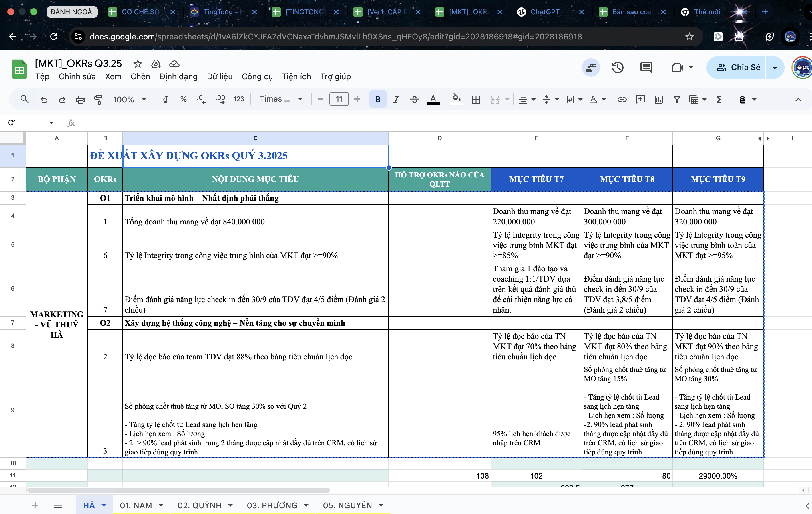Click the font size input field
Screen dimensions: 812x514
point(339,99)
